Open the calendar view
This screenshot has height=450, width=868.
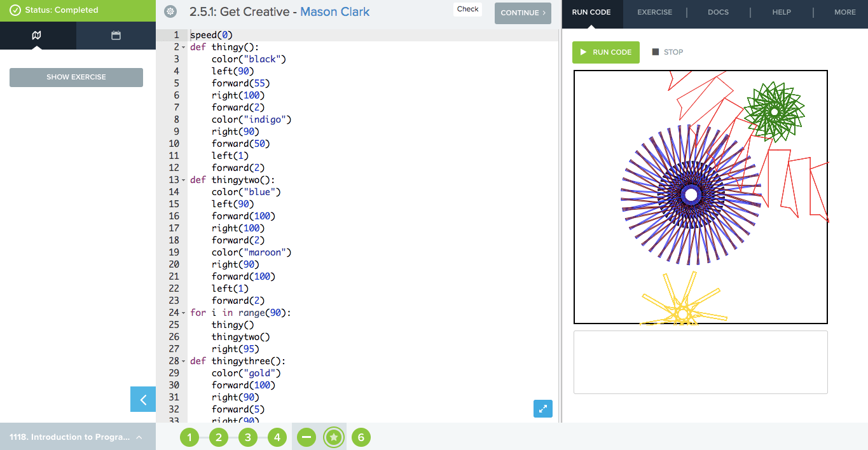coord(116,36)
